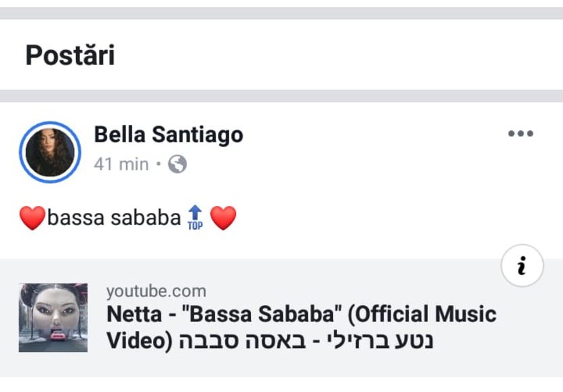Click the red heart emoji before "bassa"
Screen dimensions: 563x392
coord(32,218)
